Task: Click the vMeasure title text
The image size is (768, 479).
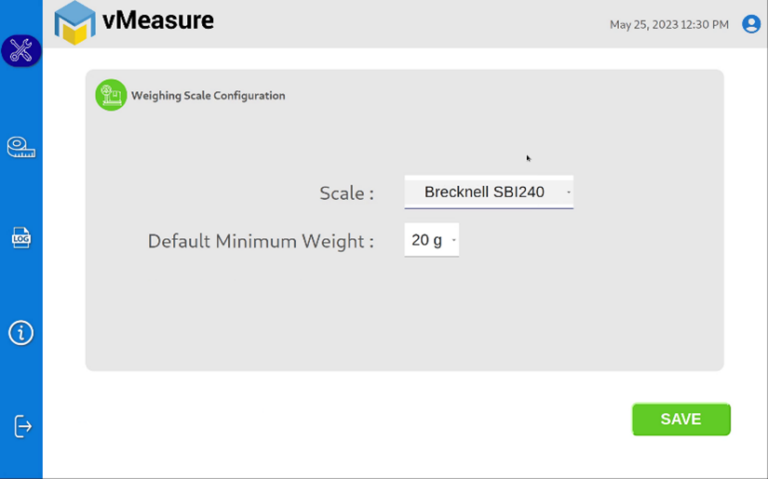Action: [x=158, y=21]
